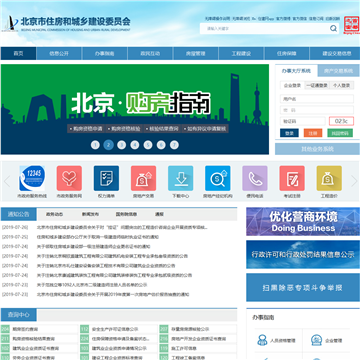This screenshot has height=360, width=360.
Task: Click 核验结果查询 link on banner
Action: pyautogui.click(x=162, y=128)
